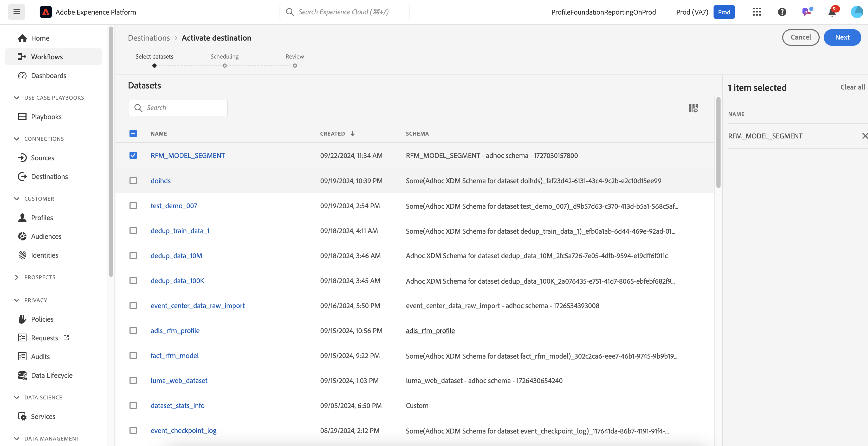Check the doihds dataset checkbox
Image resolution: width=868 pixels, height=446 pixels.
point(133,181)
